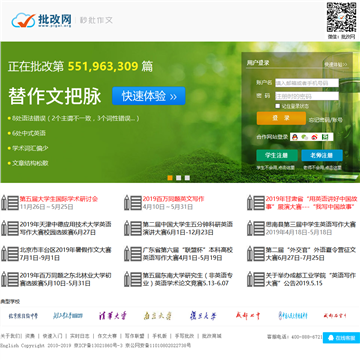Image resolution: width=360 pixels, height=360 pixels.
Task: Click document icon beside 外交官 外语夏令营征文
Action: point(256,254)
